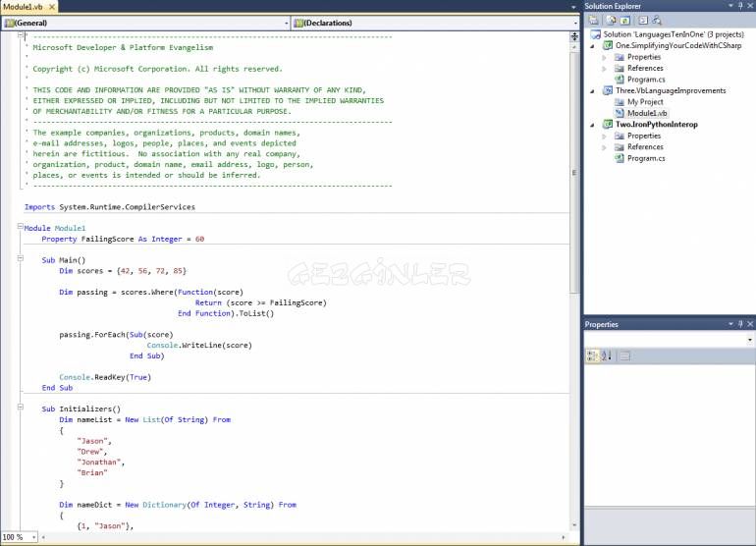Collapse the Module Module1 outline region
756x546 pixels.
21,226
